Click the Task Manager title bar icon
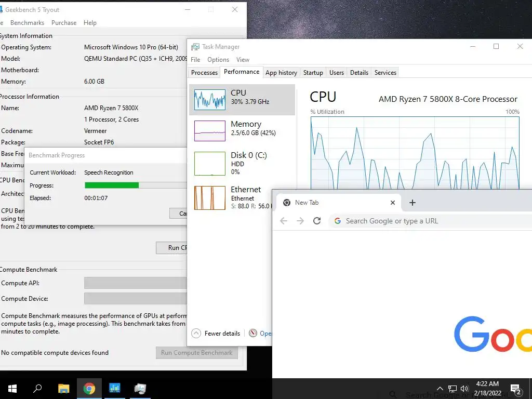 [x=195, y=47]
